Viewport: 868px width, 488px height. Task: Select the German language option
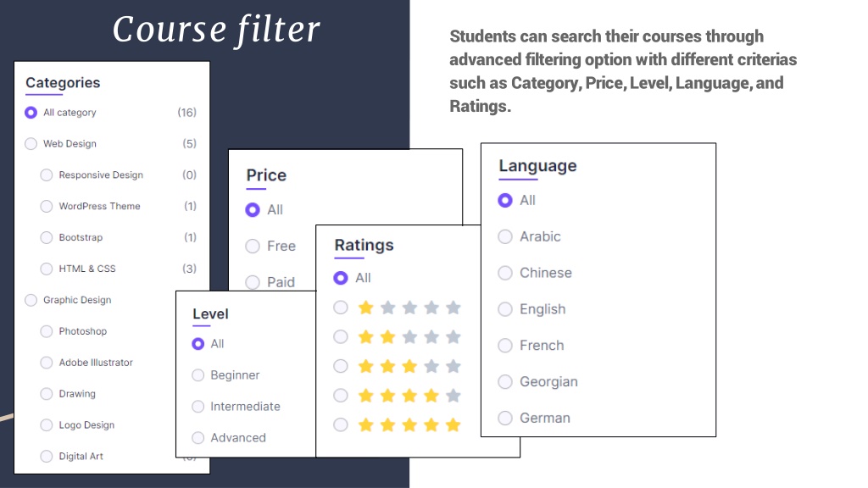(505, 419)
